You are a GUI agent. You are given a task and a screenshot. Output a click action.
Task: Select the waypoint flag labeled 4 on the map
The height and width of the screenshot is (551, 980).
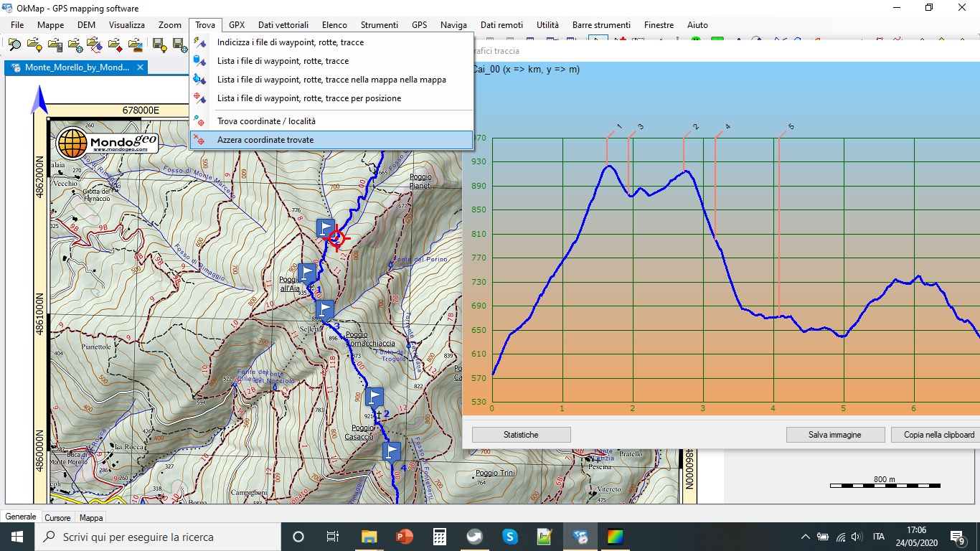[x=391, y=451]
